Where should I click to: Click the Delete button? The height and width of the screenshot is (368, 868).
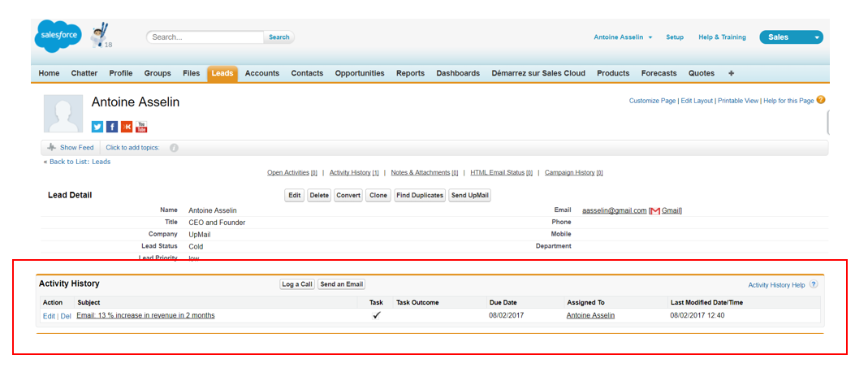(x=319, y=196)
